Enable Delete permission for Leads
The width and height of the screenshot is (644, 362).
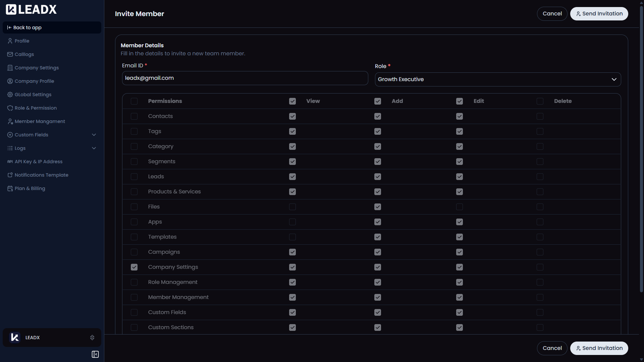click(540, 177)
